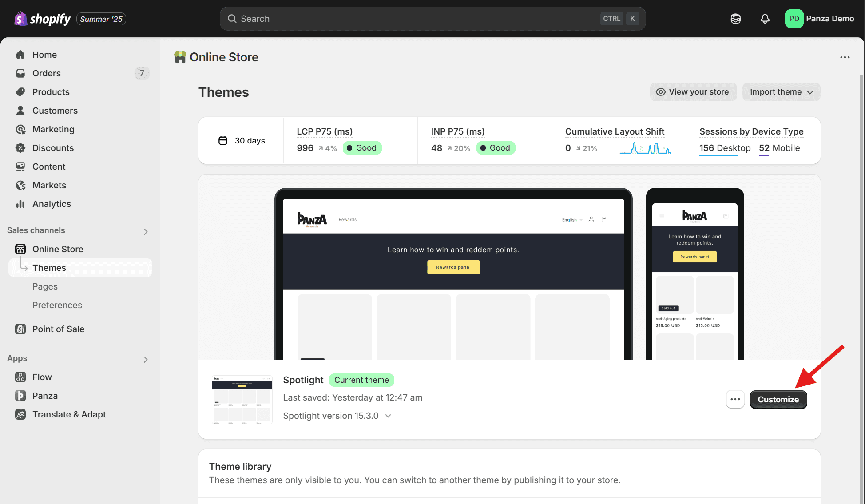The image size is (865, 504).
Task: Click the Content icon in sidebar
Action: click(20, 167)
